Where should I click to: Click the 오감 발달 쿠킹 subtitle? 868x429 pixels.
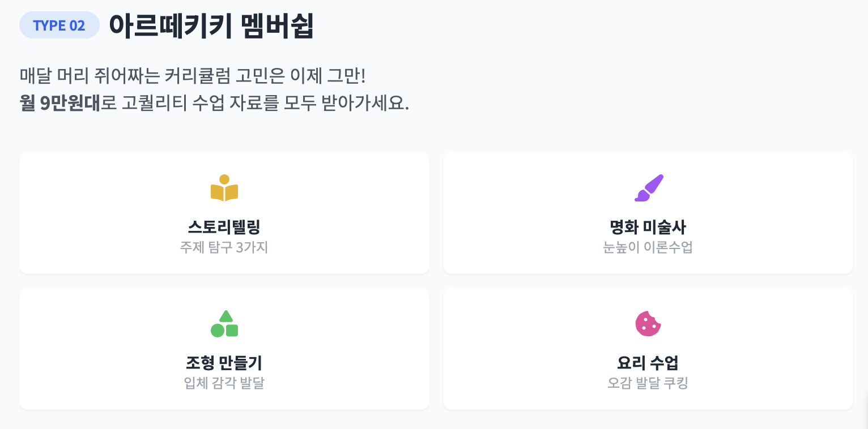pyautogui.click(x=648, y=383)
